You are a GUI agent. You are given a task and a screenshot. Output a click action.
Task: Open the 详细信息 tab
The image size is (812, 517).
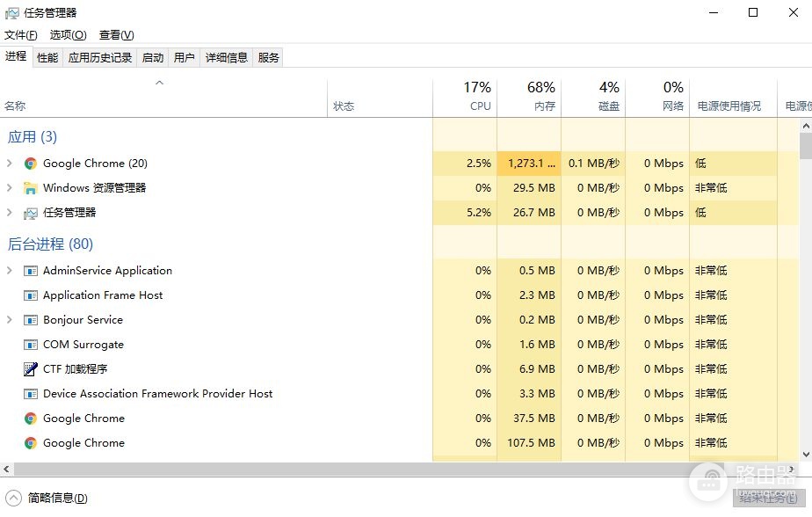tap(227, 57)
